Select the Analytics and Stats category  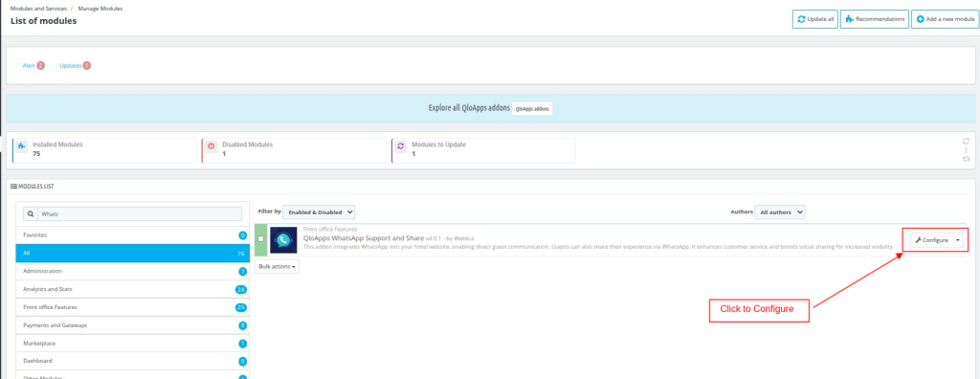[132, 290]
